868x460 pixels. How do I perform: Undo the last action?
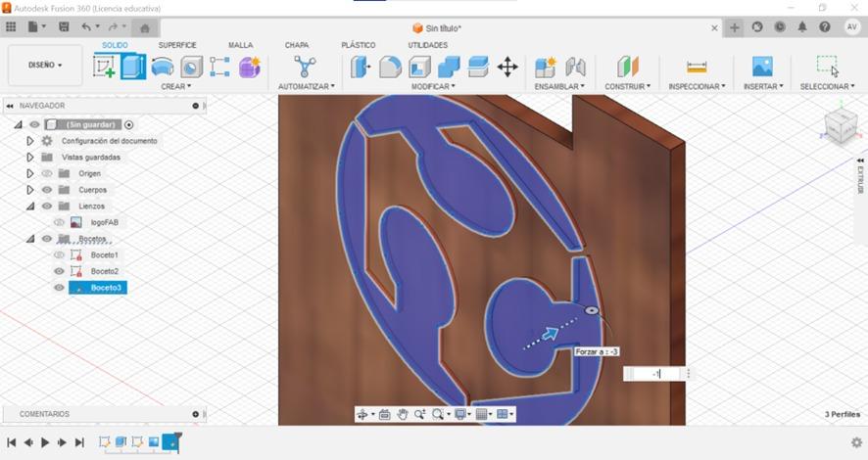(x=86, y=26)
